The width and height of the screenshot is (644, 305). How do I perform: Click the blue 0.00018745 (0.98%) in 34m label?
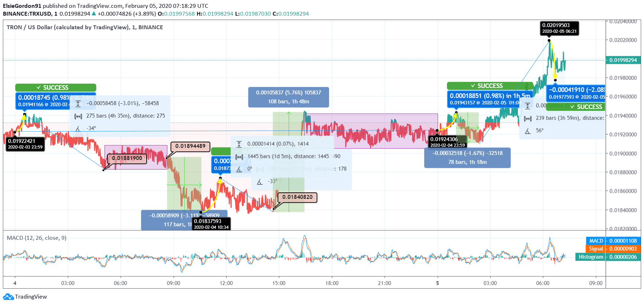55,101
